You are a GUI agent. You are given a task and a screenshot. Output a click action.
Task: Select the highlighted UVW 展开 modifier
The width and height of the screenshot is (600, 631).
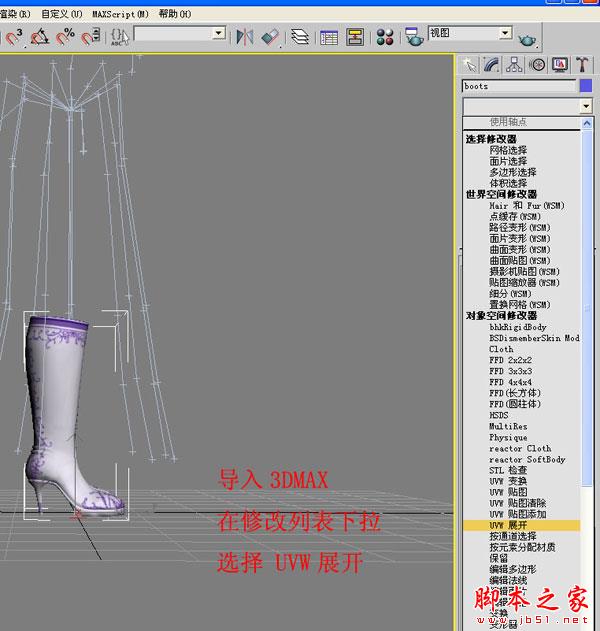[x=522, y=525]
